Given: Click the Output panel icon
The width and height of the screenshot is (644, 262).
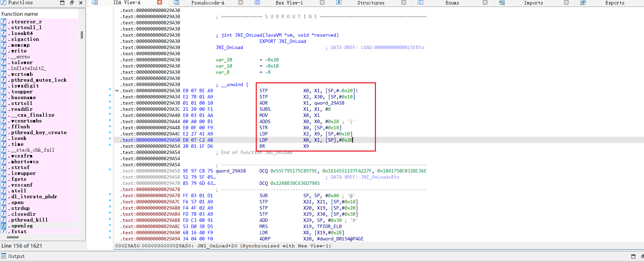Looking at the screenshot, I should (x=3, y=256).
